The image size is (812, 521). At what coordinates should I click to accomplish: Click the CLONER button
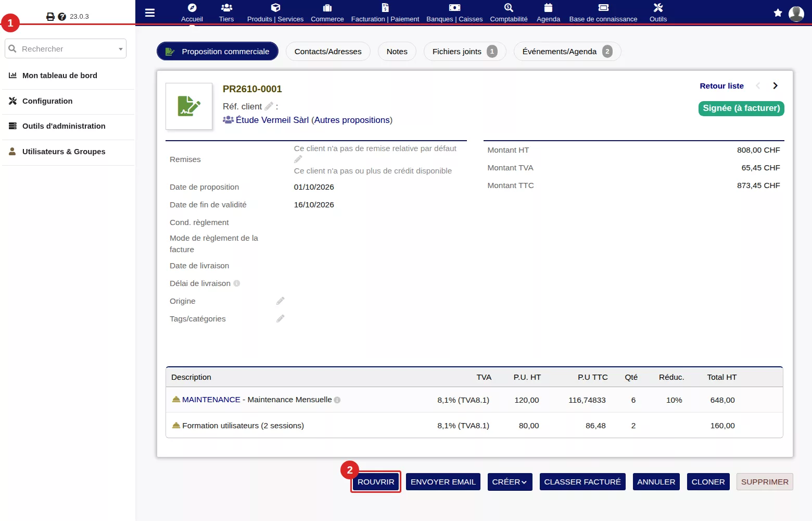click(x=708, y=482)
